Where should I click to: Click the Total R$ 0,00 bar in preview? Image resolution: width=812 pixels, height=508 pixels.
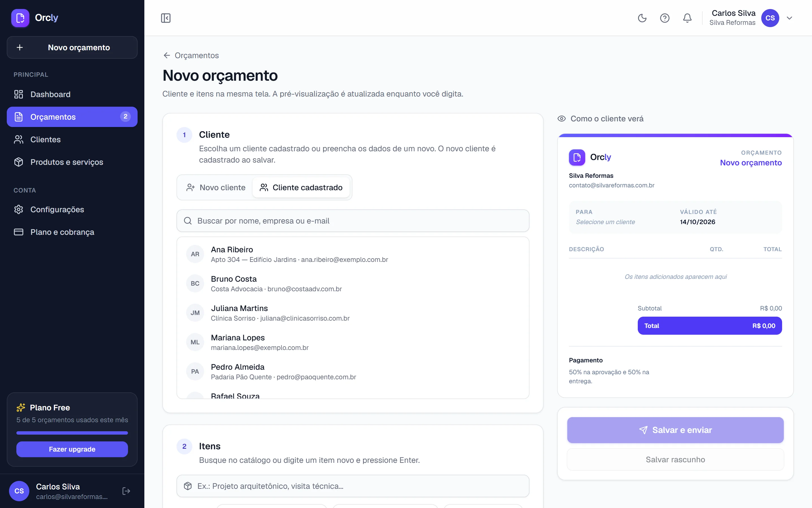pos(709,326)
